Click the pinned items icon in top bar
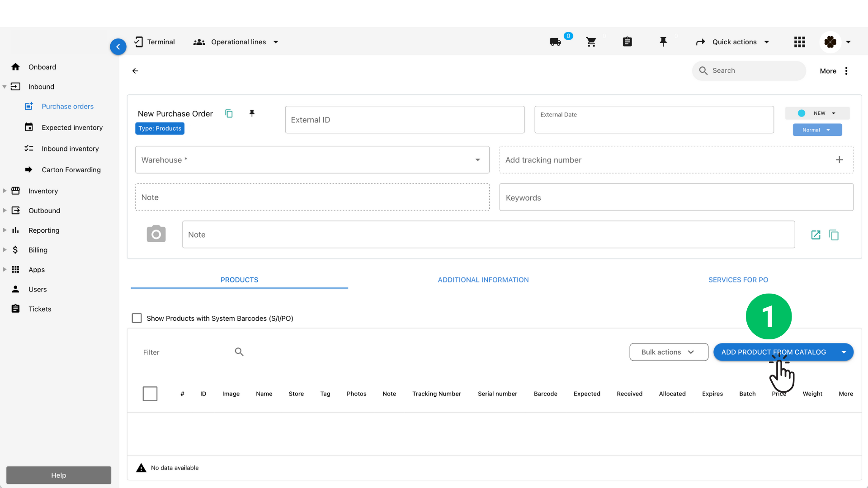The width and height of the screenshot is (868, 488). pos(663,42)
